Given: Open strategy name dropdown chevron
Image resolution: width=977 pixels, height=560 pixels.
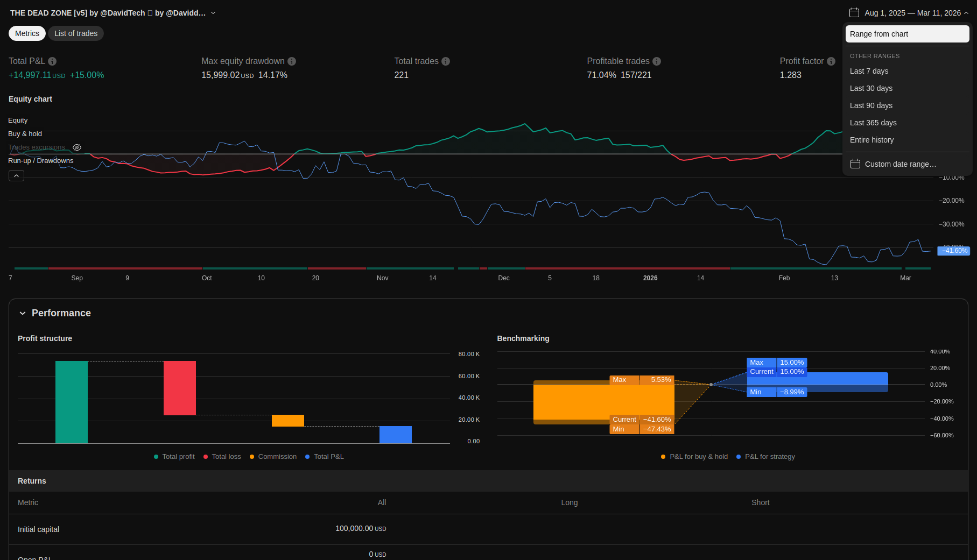Looking at the screenshot, I should pos(213,13).
